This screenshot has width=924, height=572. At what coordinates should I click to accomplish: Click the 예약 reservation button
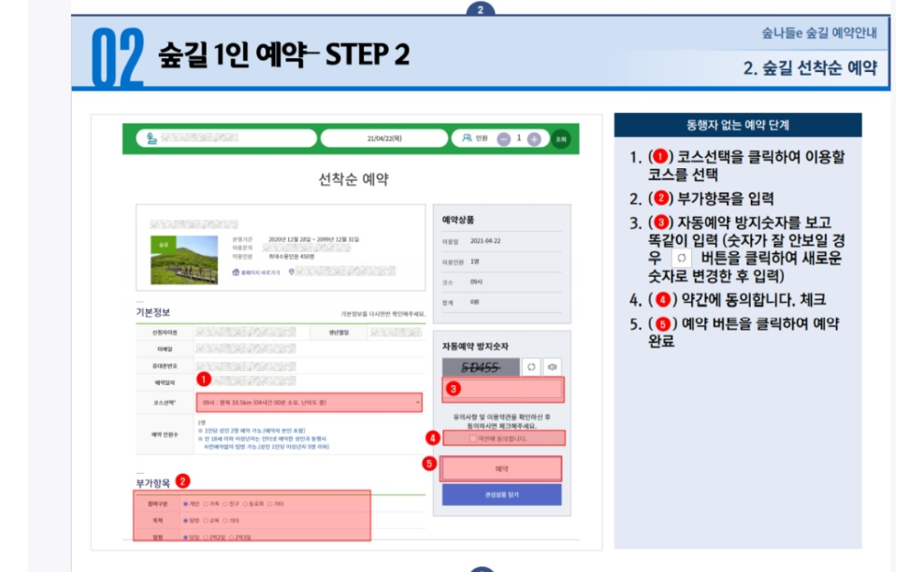coord(501,469)
